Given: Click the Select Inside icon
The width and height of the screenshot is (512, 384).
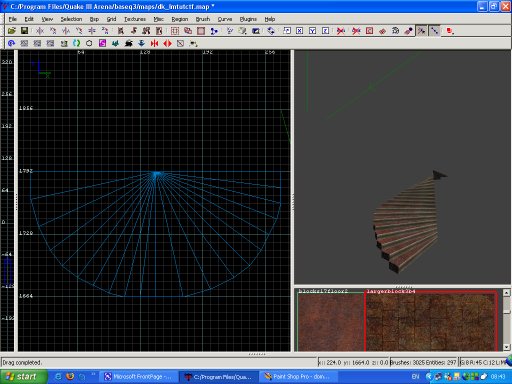Looking at the screenshot, I should [159, 31].
